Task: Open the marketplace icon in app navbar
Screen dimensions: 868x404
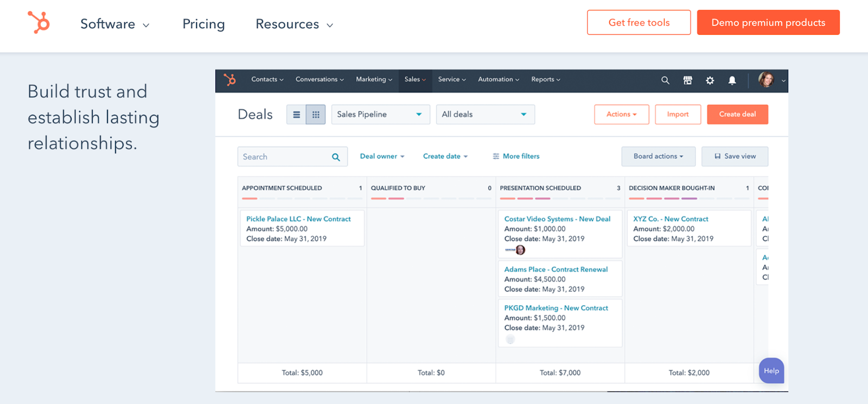Action: pos(687,80)
